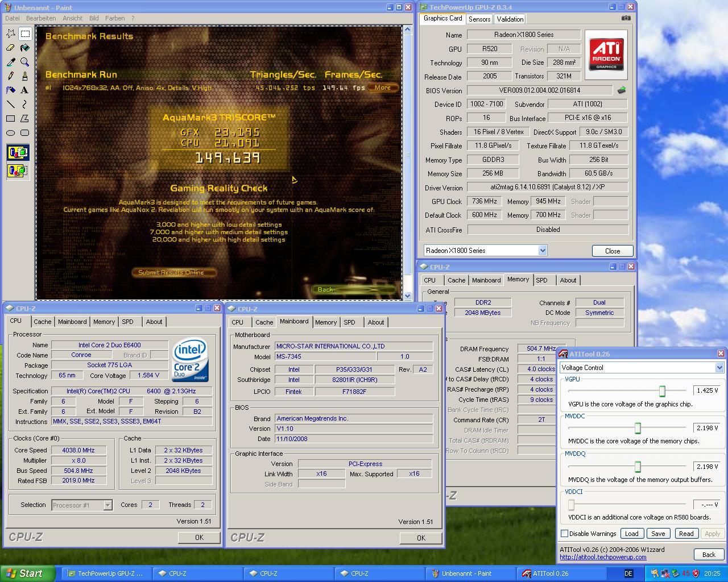Select the Rectangle shape tool
The height and width of the screenshot is (582, 728).
[11, 119]
